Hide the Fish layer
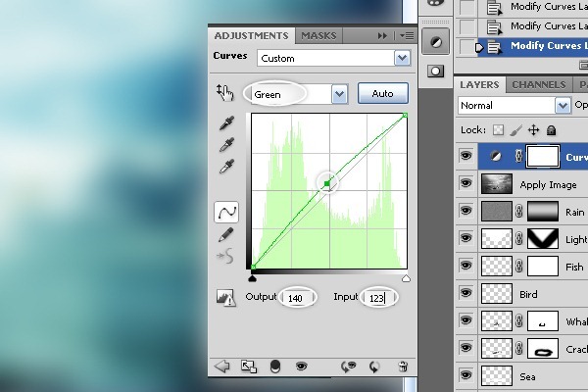 (465, 266)
